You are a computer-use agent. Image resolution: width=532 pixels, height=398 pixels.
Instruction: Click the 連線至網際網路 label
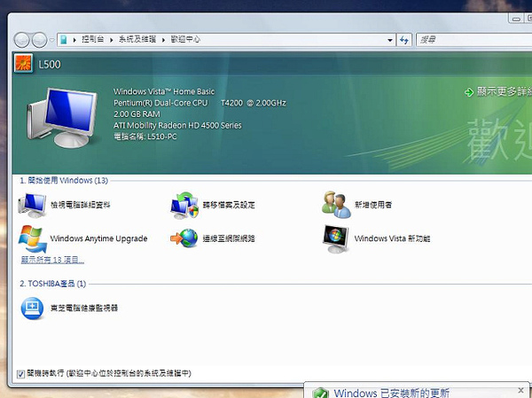[229, 238]
